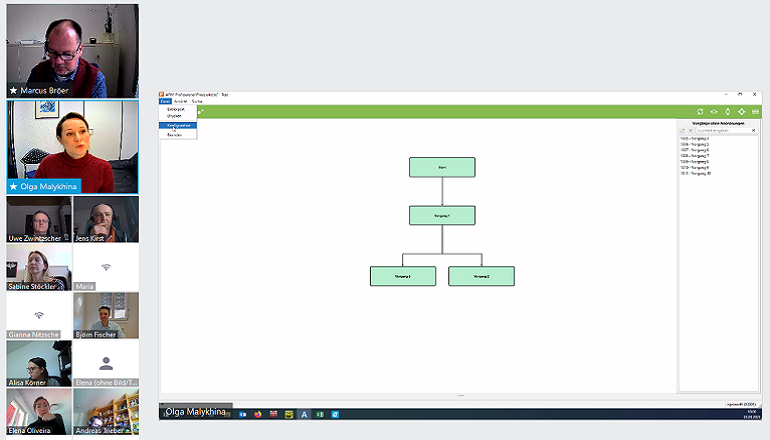
Task: Select the Vorgang 1 node in diagram
Action: click(441, 215)
